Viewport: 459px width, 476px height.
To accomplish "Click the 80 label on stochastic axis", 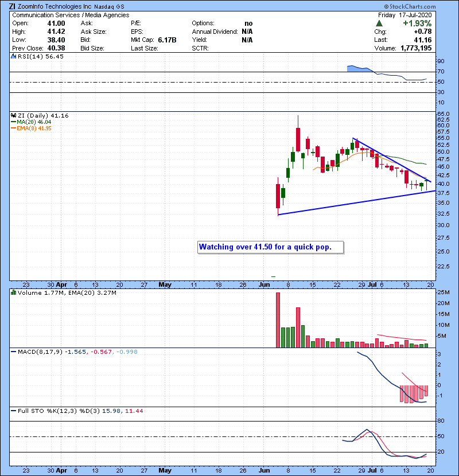I will pos(441,421).
